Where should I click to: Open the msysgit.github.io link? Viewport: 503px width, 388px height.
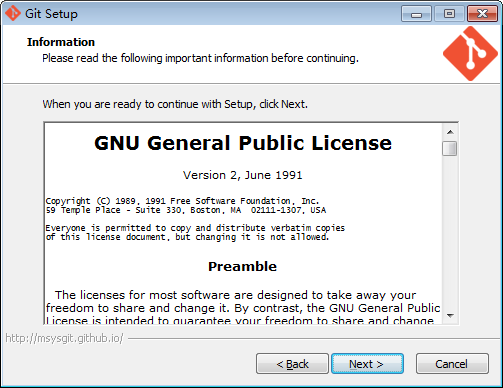[64, 338]
